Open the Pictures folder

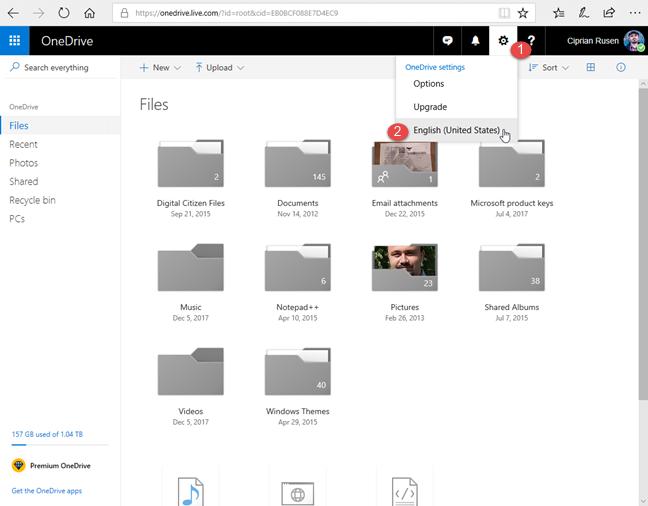(405, 267)
